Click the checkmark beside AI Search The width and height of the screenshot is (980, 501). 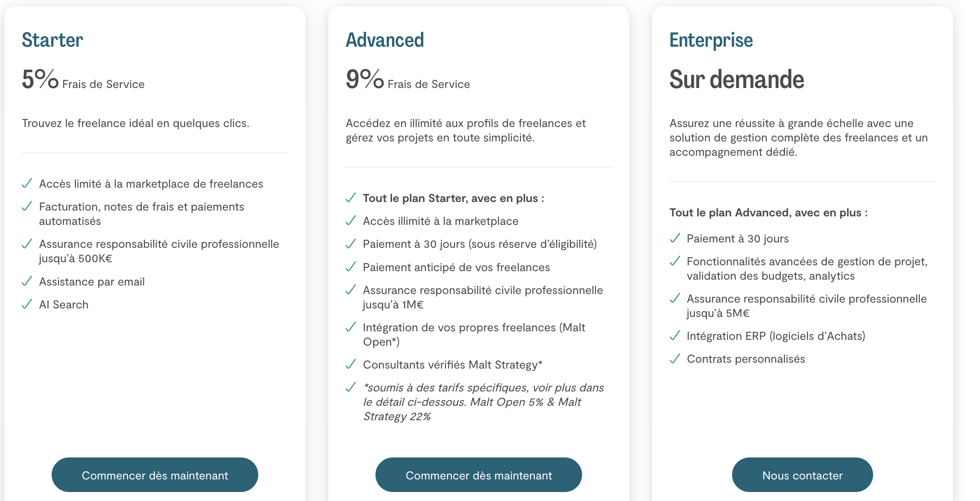coord(27,304)
